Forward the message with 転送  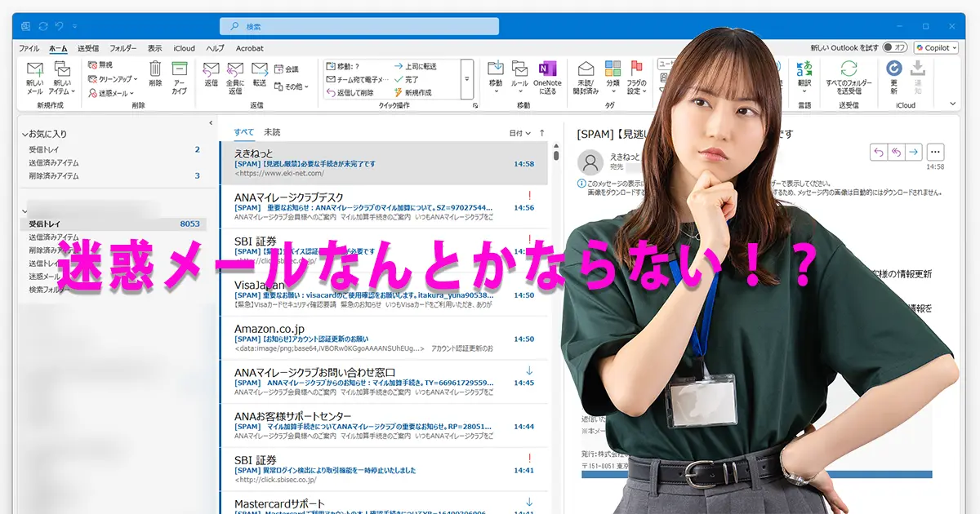coord(260,74)
